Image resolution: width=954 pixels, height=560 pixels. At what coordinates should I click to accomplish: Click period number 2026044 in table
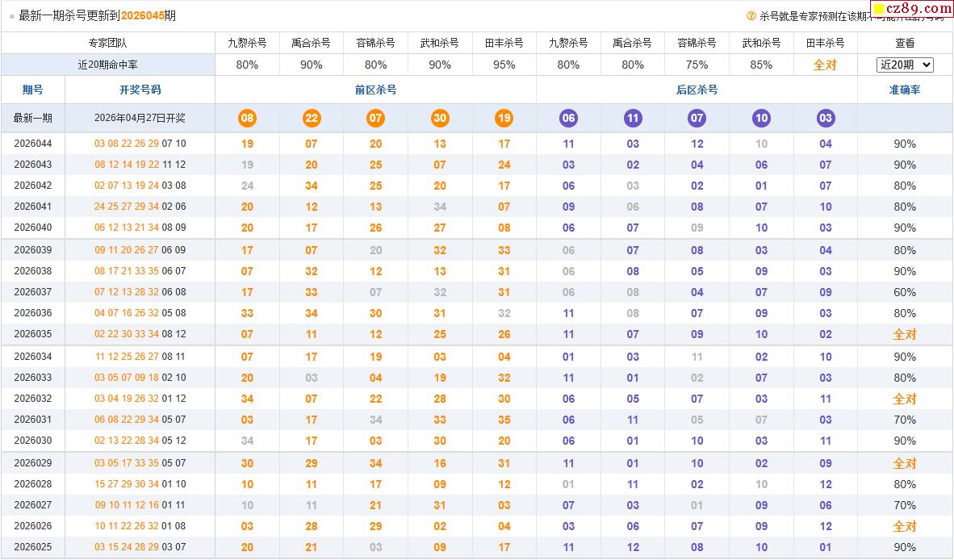[x=33, y=144]
